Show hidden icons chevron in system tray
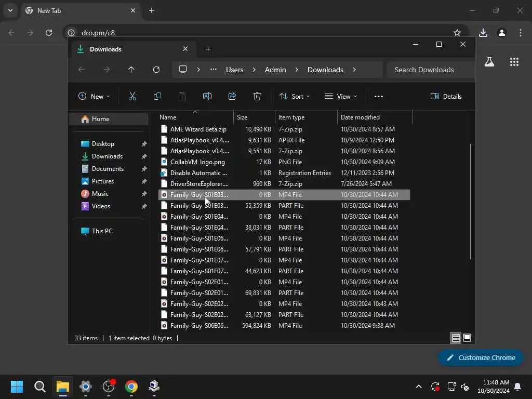 419,387
